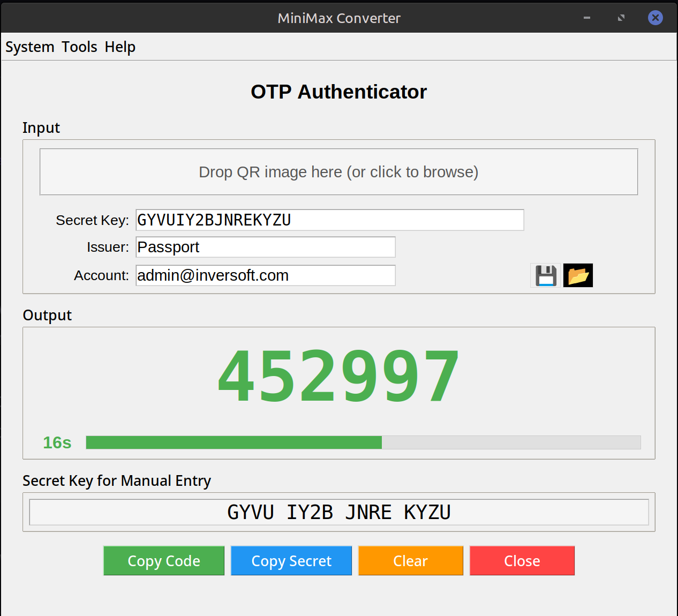678x616 pixels.
Task: Click the 16s remaining time label
Action: pos(57,443)
